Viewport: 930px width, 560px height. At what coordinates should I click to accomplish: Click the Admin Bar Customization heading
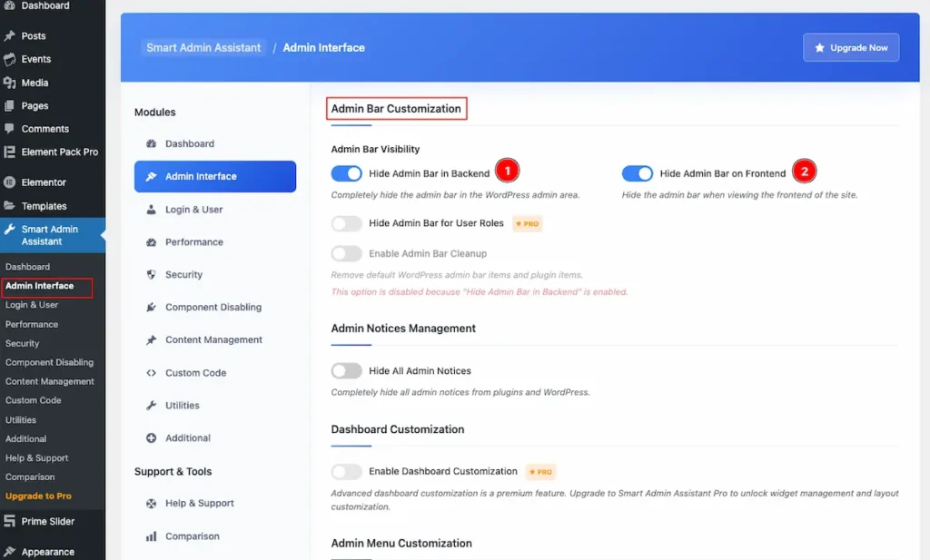[396, 108]
